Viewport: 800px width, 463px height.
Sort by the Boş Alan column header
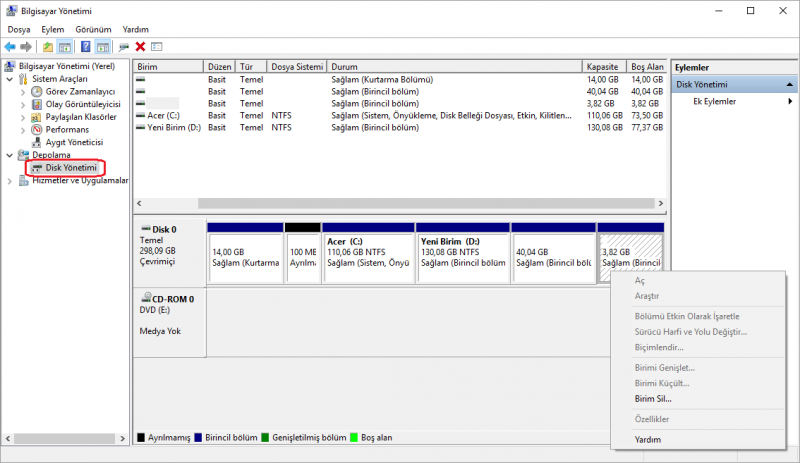pyautogui.click(x=647, y=67)
